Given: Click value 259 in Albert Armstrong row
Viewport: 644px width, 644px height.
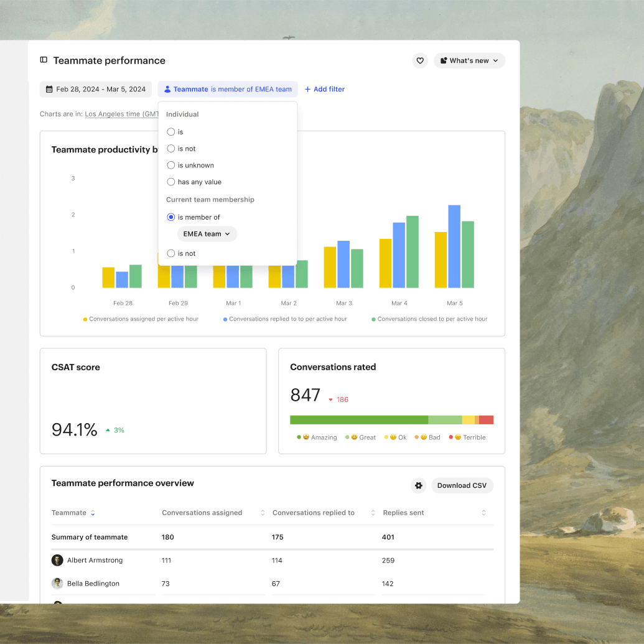Looking at the screenshot, I should point(388,560).
